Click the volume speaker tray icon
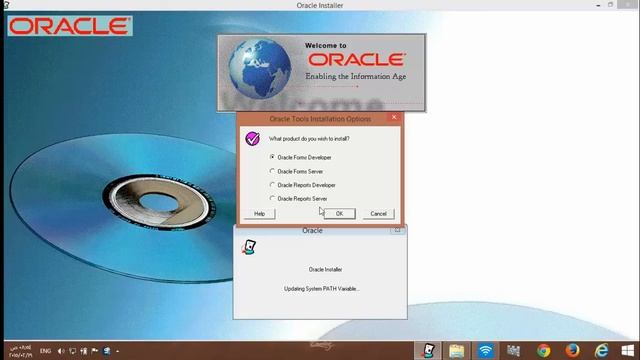The image size is (640, 360). pos(61,351)
